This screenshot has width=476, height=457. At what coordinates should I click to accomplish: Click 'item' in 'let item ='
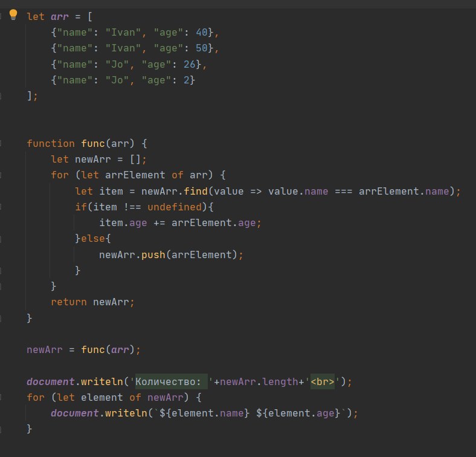(x=111, y=191)
